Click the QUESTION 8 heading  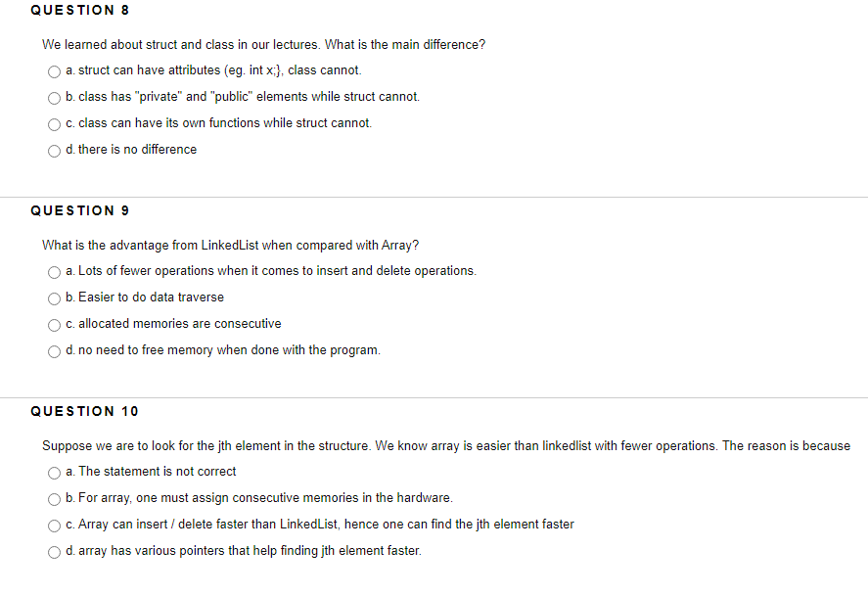coord(79,10)
